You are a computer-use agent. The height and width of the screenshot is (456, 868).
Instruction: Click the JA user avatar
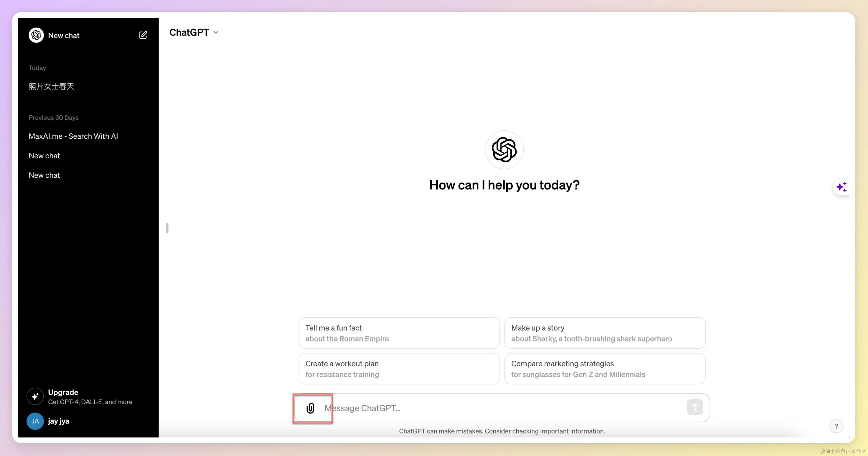[x=35, y=421]
